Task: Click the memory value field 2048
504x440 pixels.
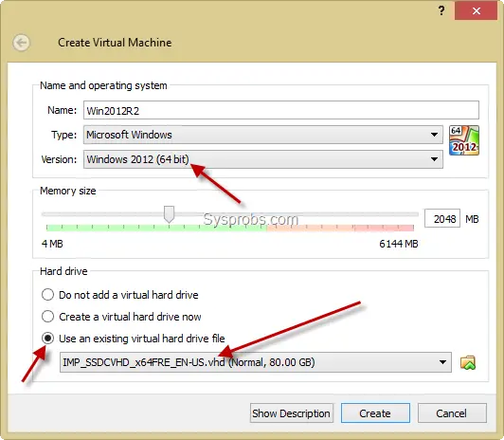Action: point(442,219)
